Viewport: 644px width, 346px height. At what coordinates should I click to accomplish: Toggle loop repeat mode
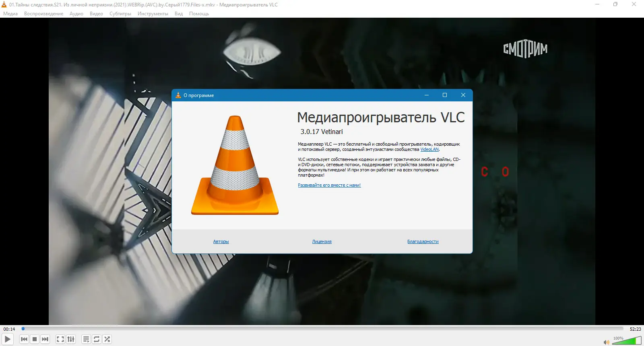97,339
